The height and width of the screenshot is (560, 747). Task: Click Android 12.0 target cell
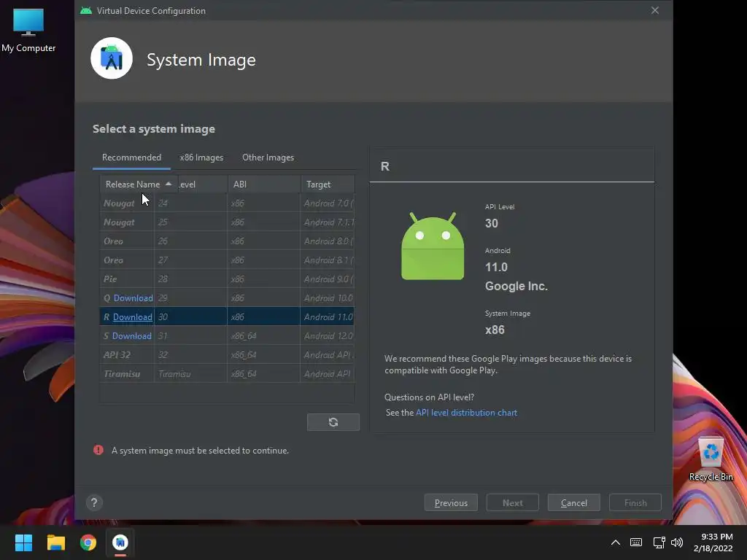(x=328, y=336)
